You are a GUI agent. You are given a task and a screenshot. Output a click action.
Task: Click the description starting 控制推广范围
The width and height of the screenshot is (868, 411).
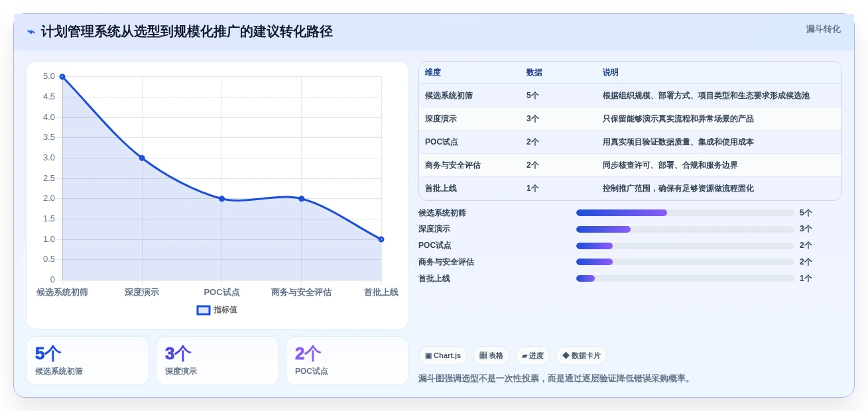tap(678, 188)
